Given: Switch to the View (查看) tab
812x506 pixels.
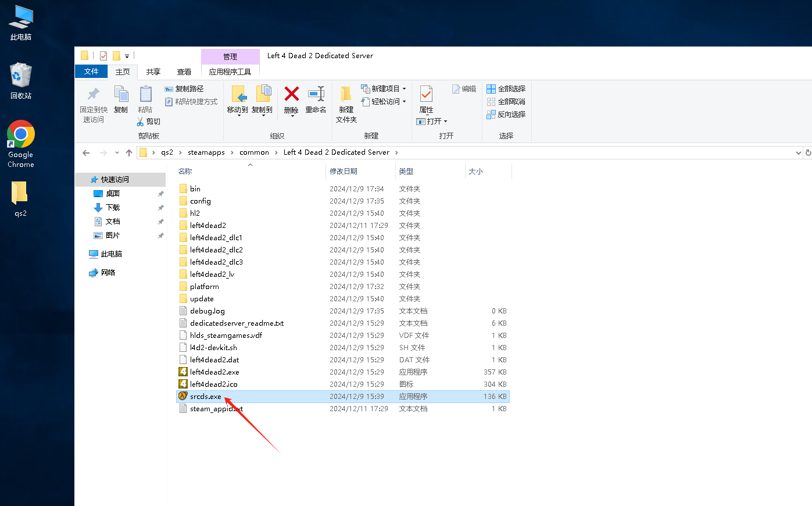Looking at the screenshot, I should click(x=184, y=72).
